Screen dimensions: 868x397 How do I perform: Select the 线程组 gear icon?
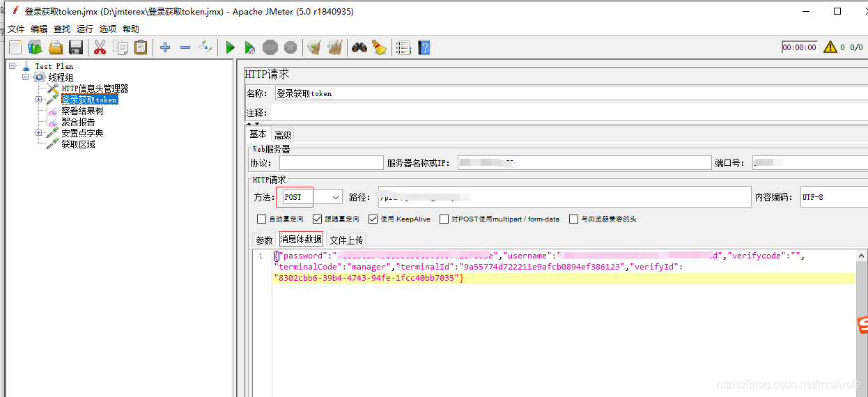[x=39, y=77]
